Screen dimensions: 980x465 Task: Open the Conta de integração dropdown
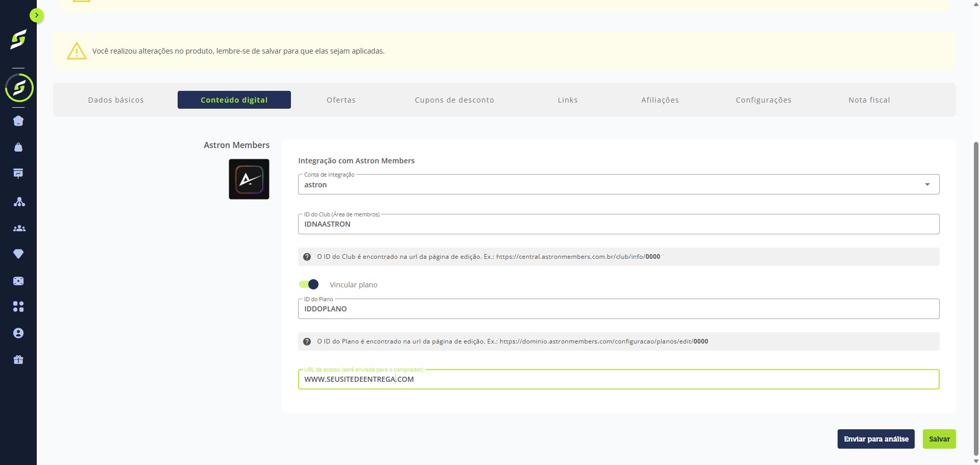tap(619, 184)
